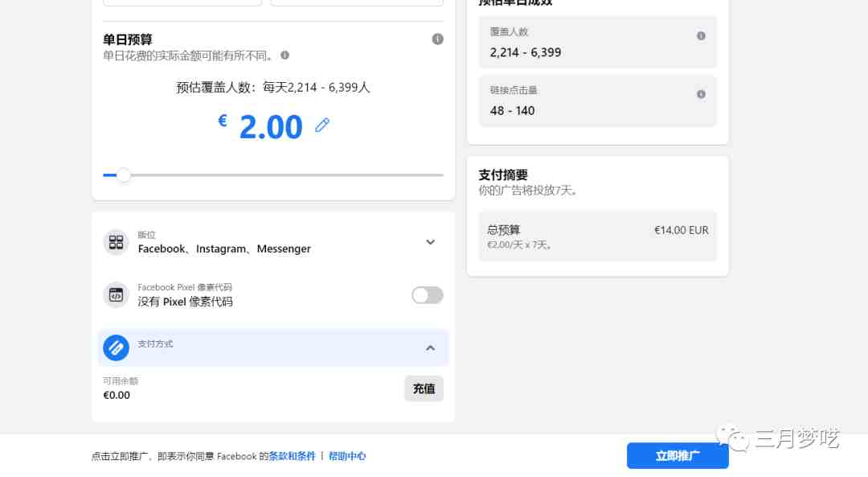Expand the 版位 placements chevron
This screenshot has height=477, width=868.
(430, 242)
